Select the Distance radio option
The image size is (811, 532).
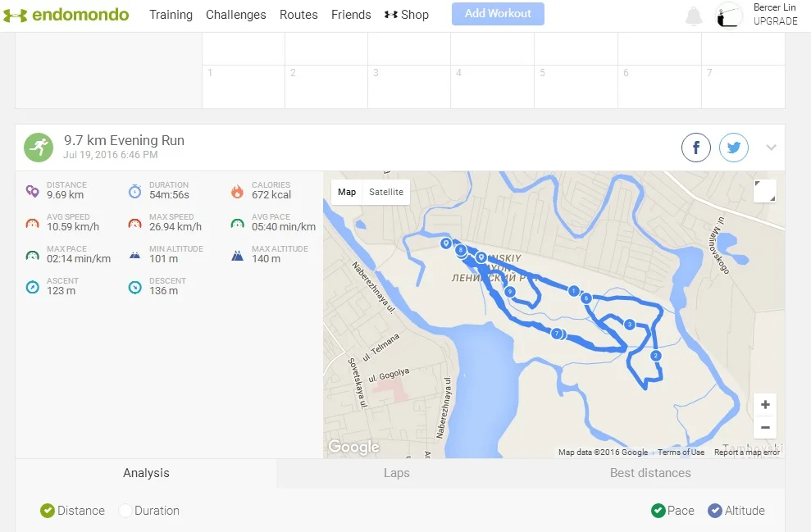[48, 511]
